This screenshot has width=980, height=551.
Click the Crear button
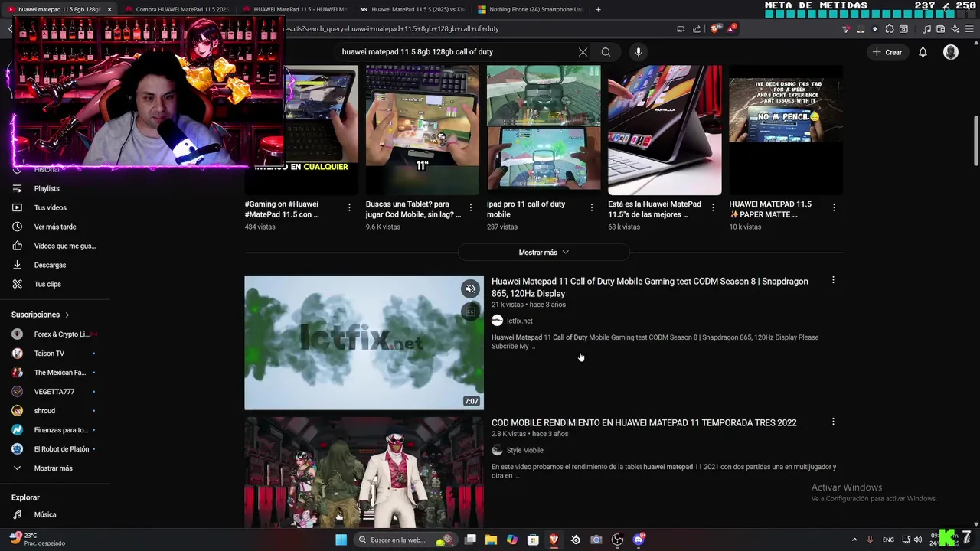pos(887,52)
